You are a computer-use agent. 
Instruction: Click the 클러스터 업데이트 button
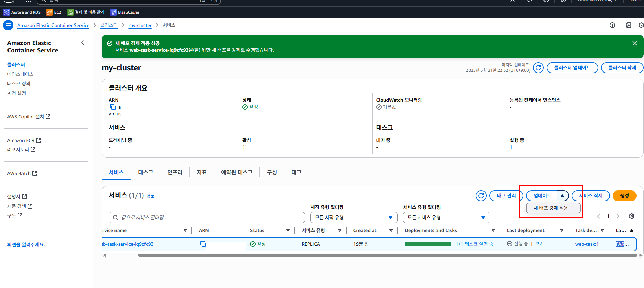click(x=572, y=68)
